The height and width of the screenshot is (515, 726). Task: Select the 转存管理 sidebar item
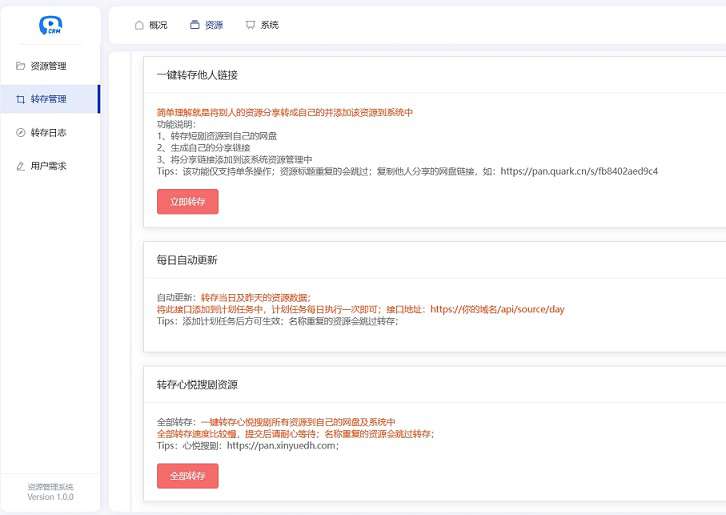point(48,99)
